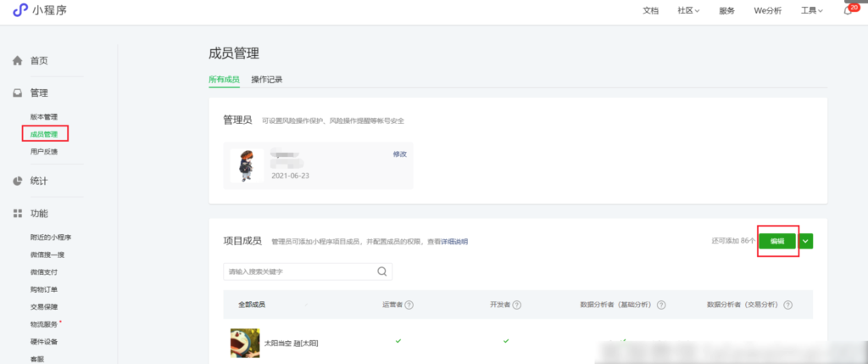Expand the green dropdown arrow beside 编辑
Image resolution: width=868 pixels, height=364 pixels.
tap(806, 241)
